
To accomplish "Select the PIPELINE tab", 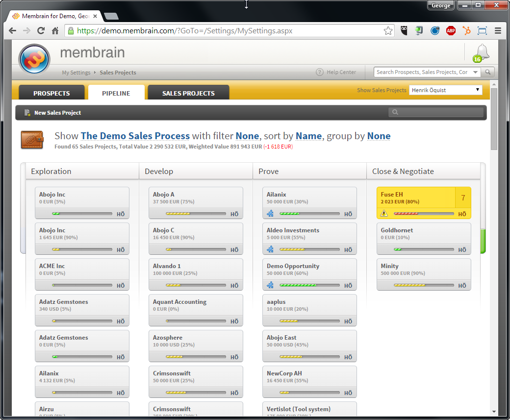I will [116, 92].
